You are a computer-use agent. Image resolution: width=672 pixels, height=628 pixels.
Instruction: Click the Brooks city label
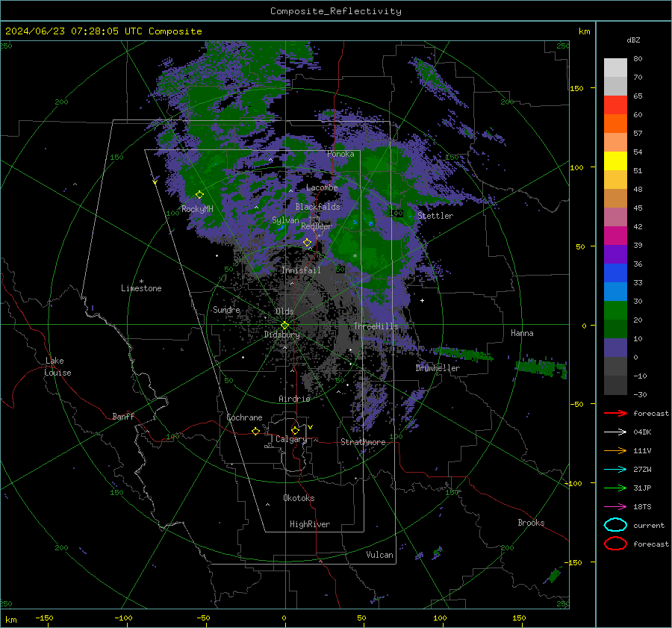531,523
